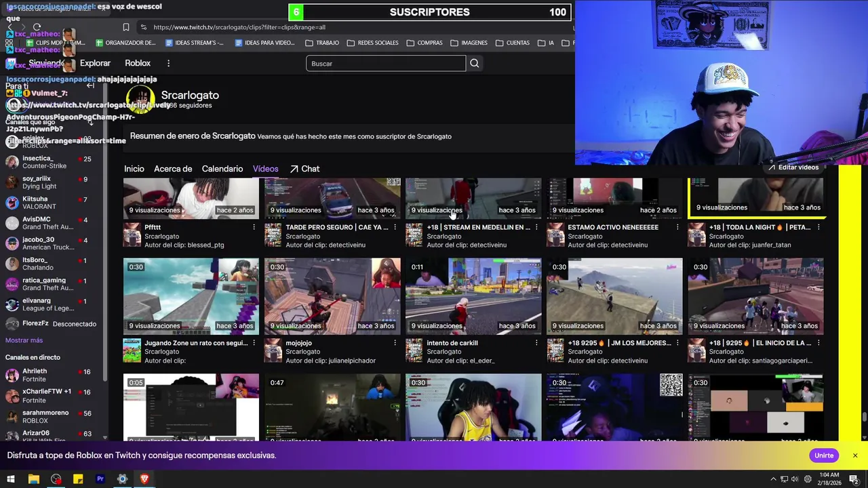Focus the Buscar search field
The image size is (868, 488).
[x=386, y=63]
